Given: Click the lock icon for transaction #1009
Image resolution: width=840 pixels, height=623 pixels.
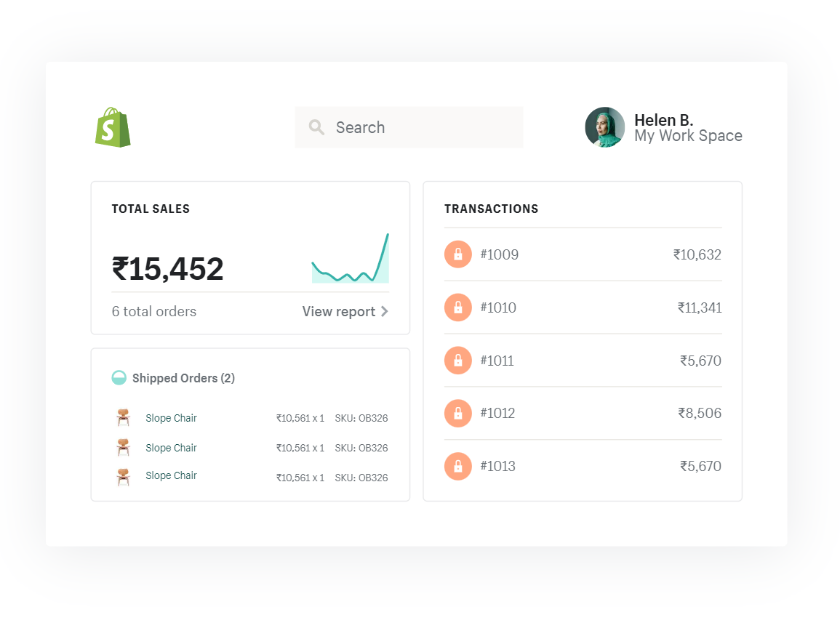Looking at the screenshot, I should click(x=457, y=254).
